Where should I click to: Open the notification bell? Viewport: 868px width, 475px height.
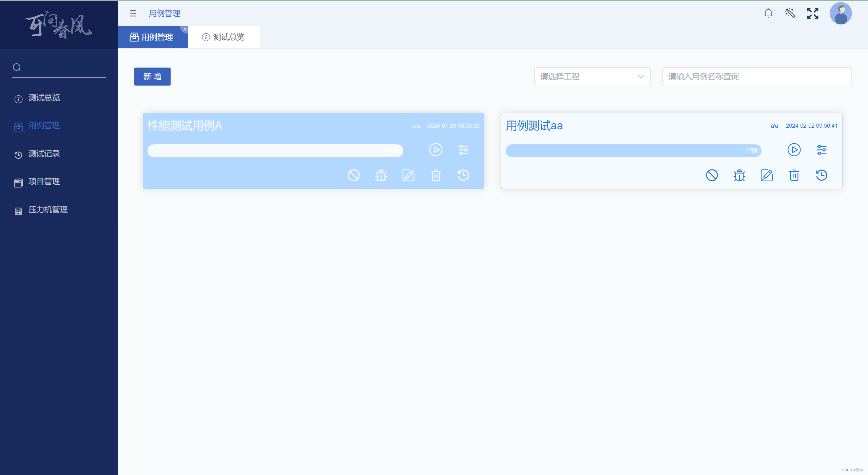tap(768, 13)
